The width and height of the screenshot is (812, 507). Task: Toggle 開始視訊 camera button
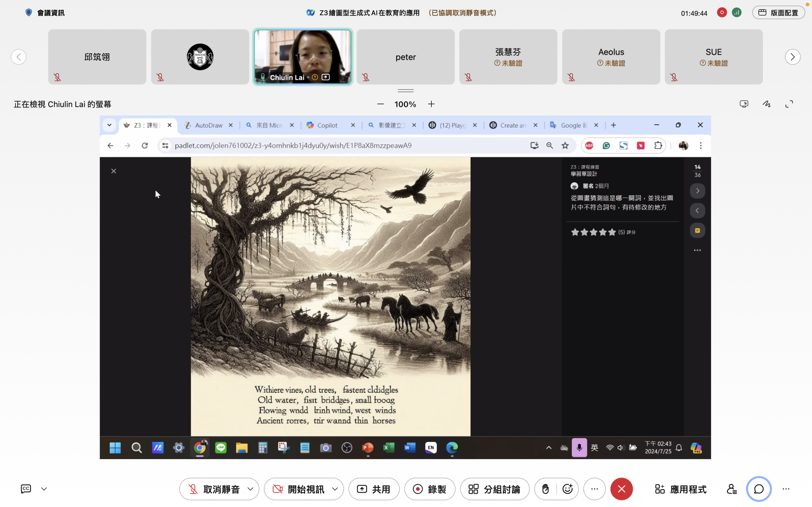[x=298, y=489]
